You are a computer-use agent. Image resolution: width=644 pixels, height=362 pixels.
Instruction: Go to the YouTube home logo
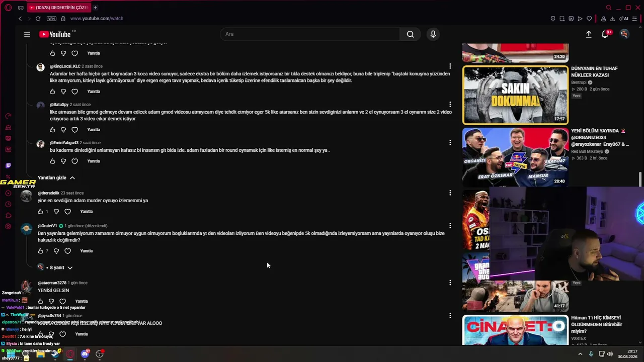tap(55, 34)
